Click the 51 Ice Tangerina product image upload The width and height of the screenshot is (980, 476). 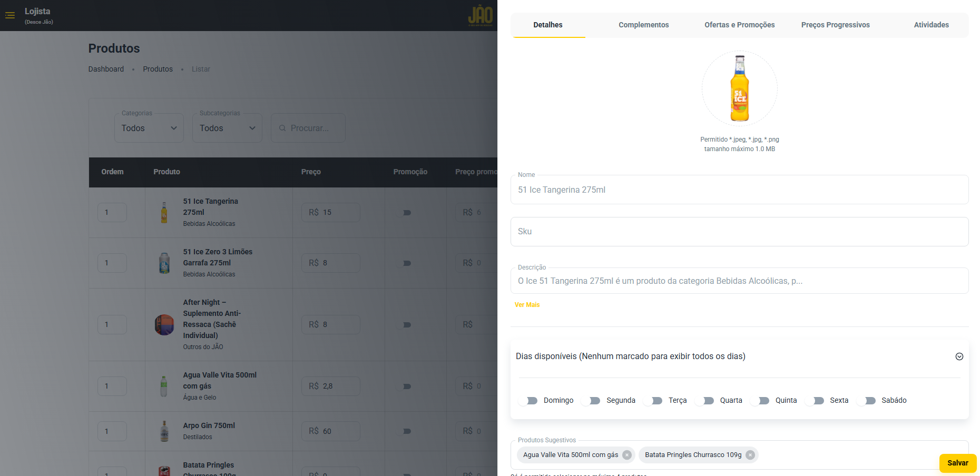pyautogui.click(x=740, y=88)
